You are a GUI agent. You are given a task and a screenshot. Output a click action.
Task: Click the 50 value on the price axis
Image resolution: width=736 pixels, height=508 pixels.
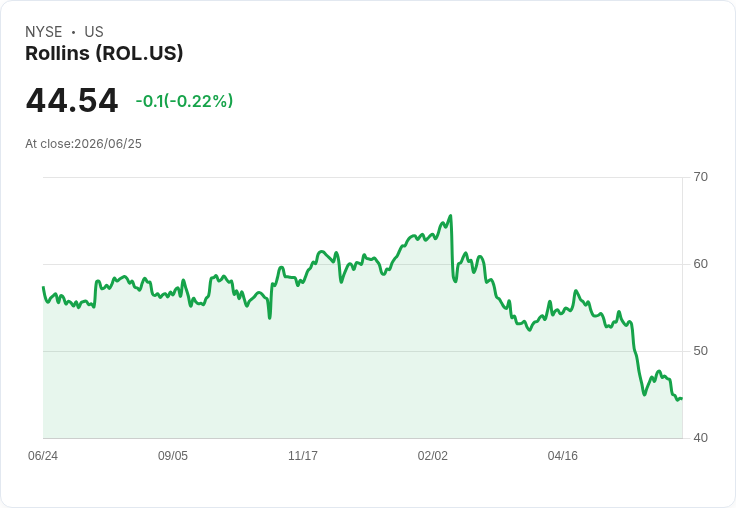click(x=700, y=351)
